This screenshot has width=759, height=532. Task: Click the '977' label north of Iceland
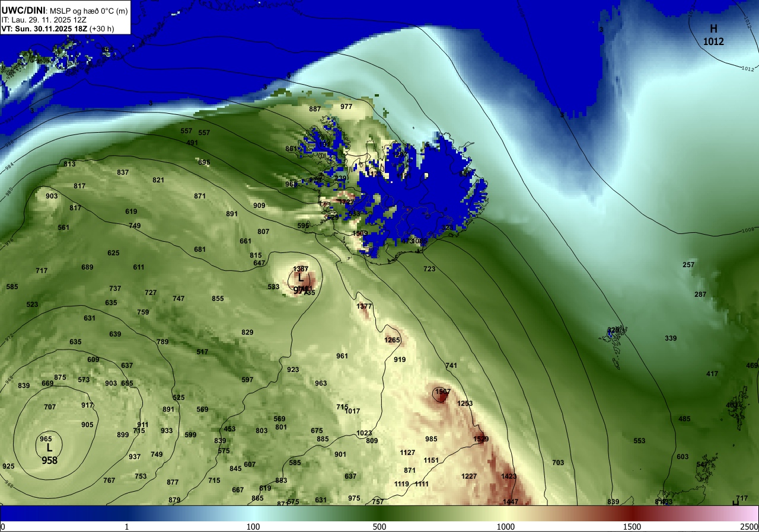tap(346, 107)
